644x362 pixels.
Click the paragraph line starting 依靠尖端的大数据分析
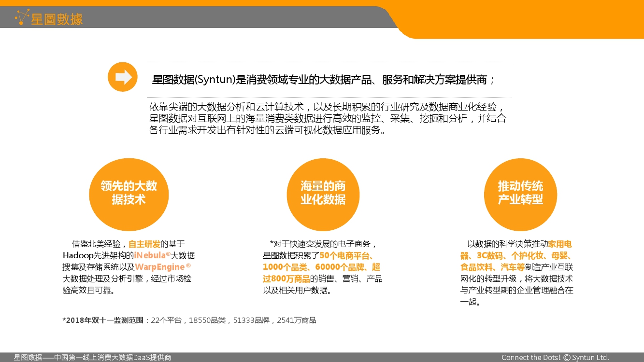point(328,107)
